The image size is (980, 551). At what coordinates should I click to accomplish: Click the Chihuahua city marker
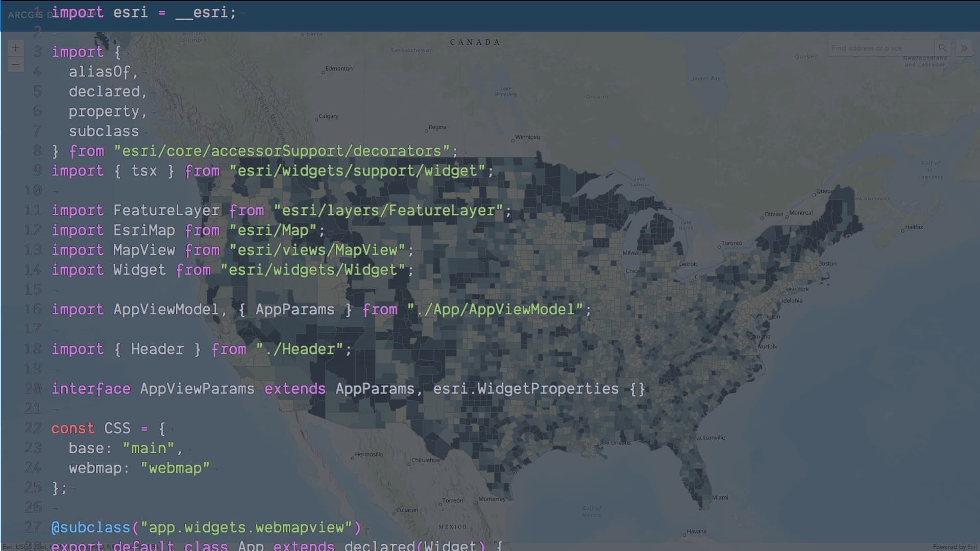click(x=409, y=464)
